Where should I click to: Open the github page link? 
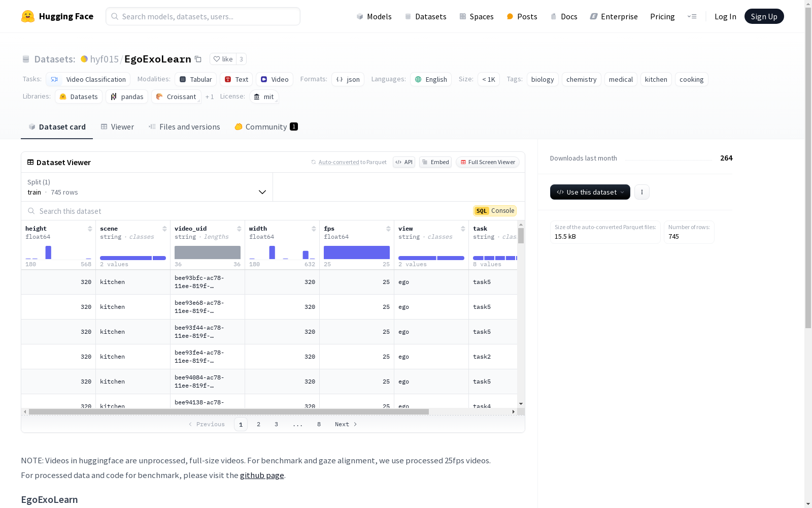tap(262, 475)
